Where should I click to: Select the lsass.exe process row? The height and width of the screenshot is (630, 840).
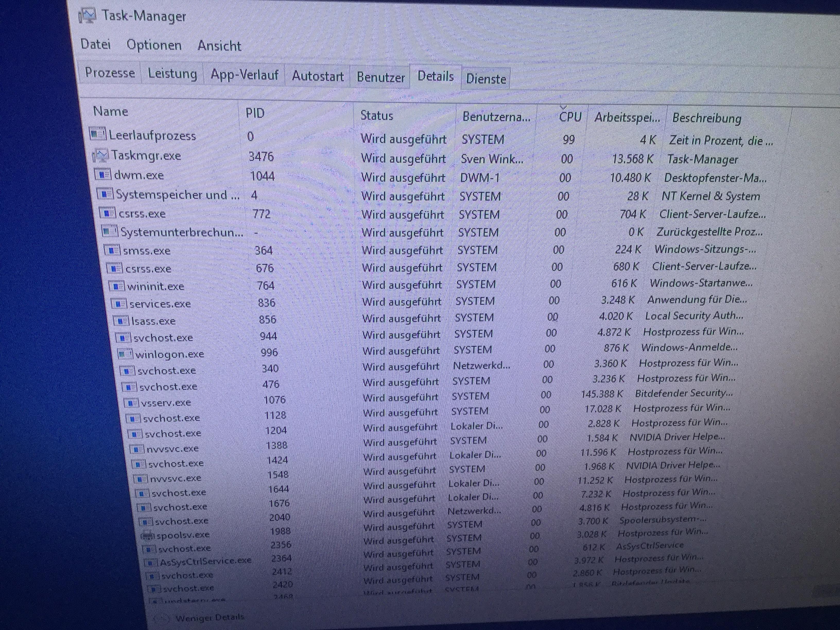point(153,321)
